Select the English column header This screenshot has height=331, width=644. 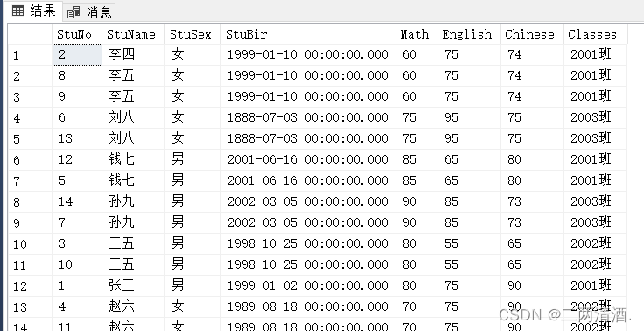(x=470, y=34)
